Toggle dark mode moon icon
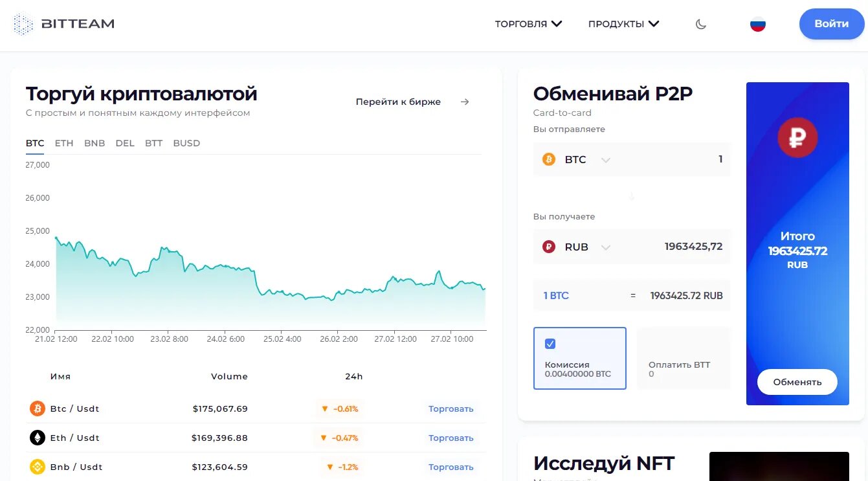This screenshot has height=481, width=868. point(701,24)
